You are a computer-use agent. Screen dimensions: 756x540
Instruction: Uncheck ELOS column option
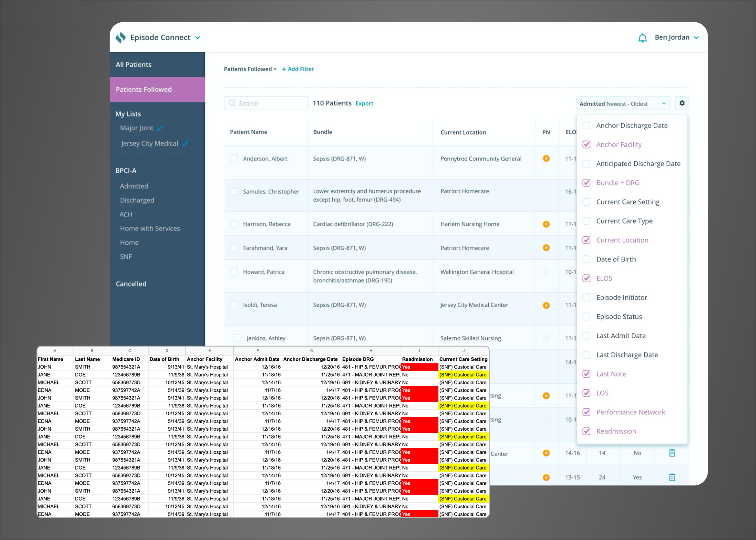pos(587,278)
